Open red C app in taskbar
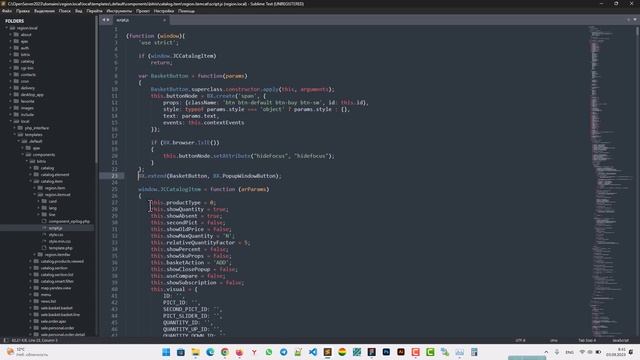Image resolution: width=640 pixels, height=360 pixels. click(x=416, y=352)
